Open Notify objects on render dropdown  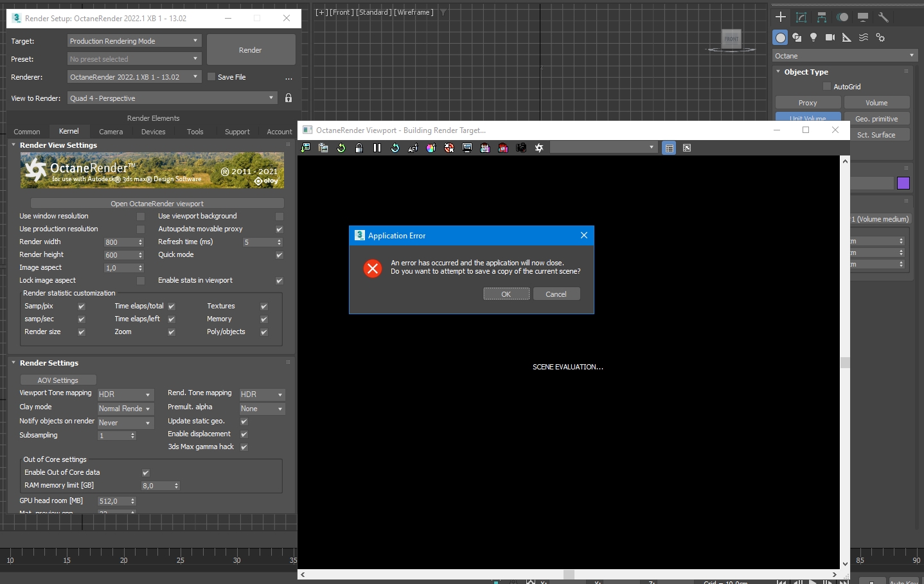point(125,423)
